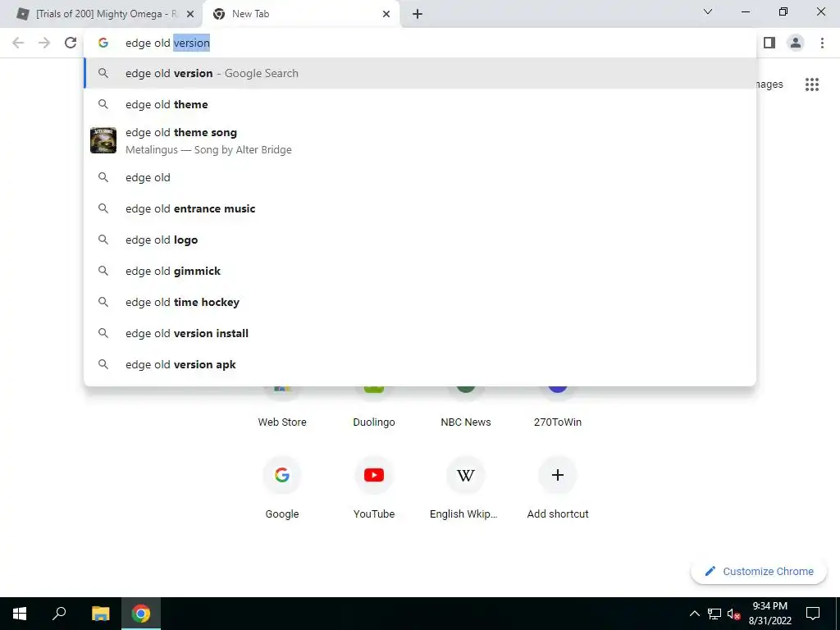Open a new tab with plus button
The height and width of the screenshot is (630, 840).
(x=418, y=14)
